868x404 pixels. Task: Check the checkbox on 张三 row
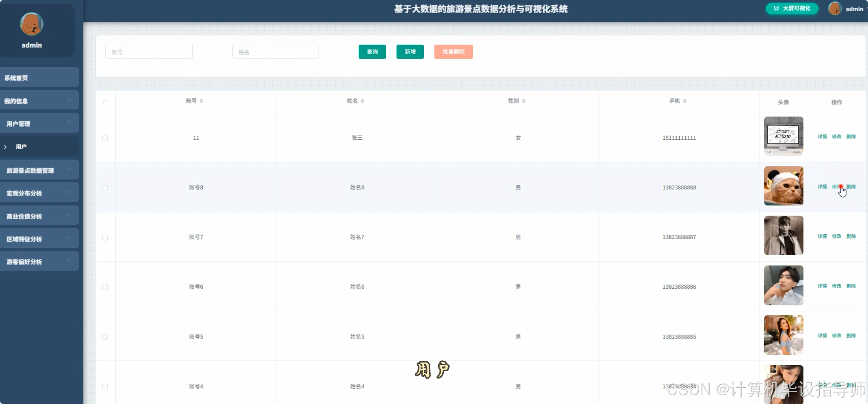coord(105,138)
